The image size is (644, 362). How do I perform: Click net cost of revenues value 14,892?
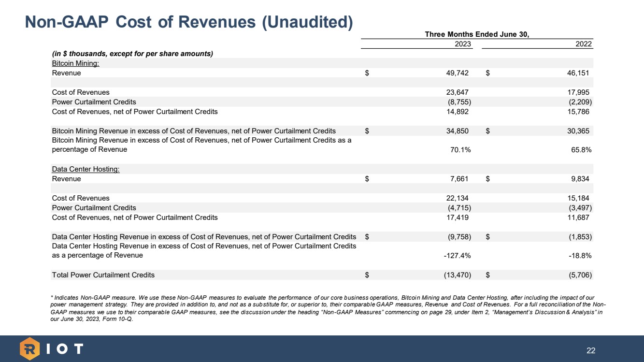(x=457, y=112)
